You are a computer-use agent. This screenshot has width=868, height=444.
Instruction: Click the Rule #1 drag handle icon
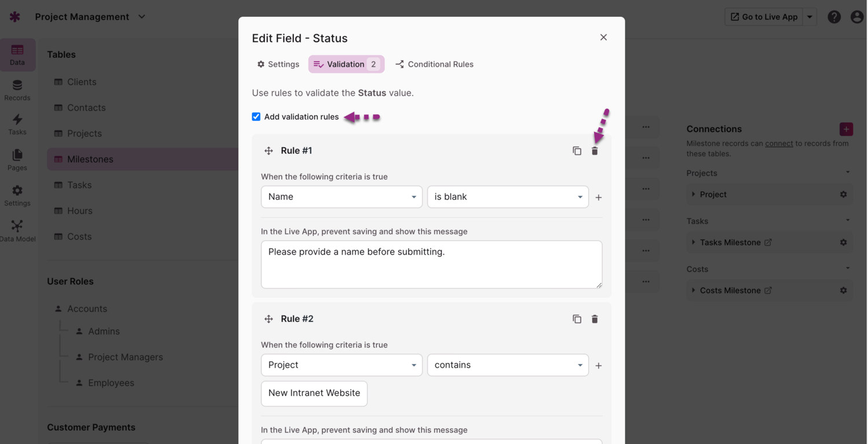pyautogui.click(x=269, y=151)
